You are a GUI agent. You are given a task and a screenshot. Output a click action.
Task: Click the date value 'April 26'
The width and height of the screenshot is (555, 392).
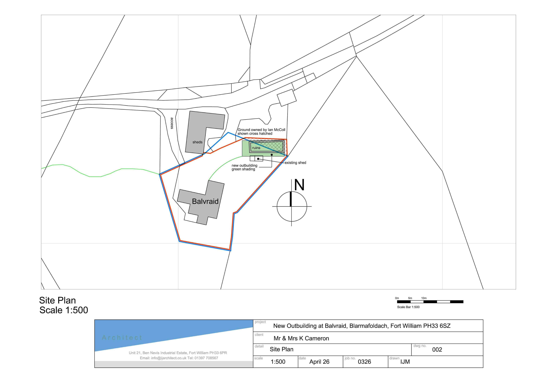click(x=319, y=362)
